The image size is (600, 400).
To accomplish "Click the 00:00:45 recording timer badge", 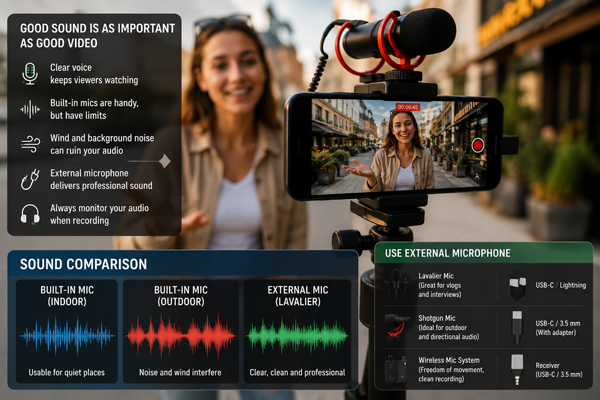I will pyautogui.click(x=408, y=107).
